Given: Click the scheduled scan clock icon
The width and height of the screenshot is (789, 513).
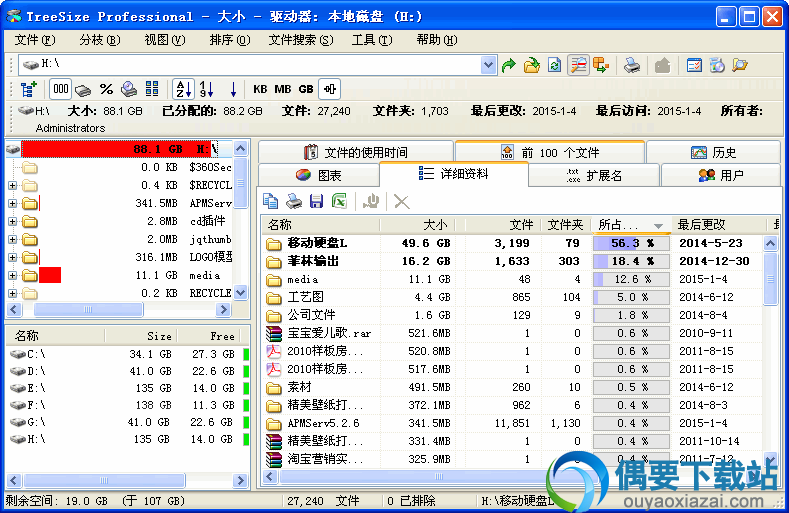Looking at the screenshot, I should point(717,65).
